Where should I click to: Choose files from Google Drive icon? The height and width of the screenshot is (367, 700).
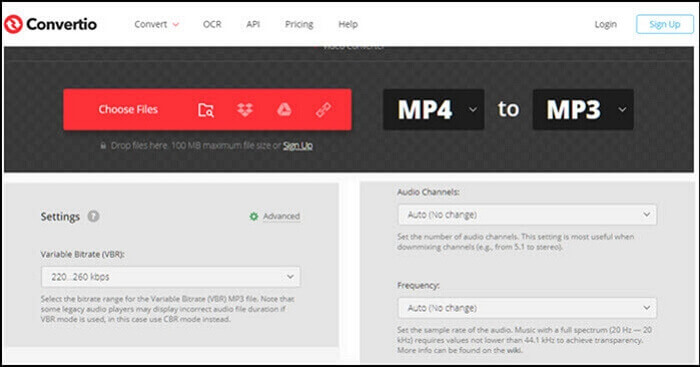[284, 109]
